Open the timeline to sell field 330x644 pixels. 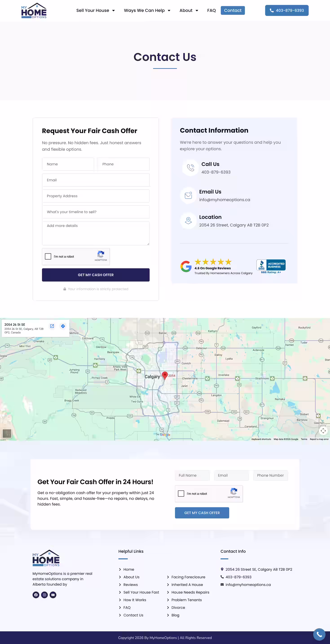click(96, 212)
